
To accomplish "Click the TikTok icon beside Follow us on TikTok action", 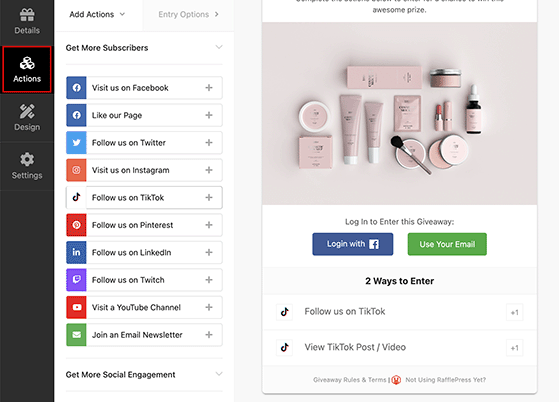I will coord(76,197).
